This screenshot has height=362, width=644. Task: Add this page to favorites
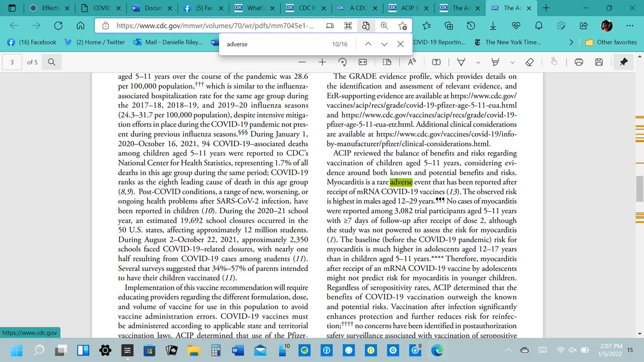click(404, 25)
